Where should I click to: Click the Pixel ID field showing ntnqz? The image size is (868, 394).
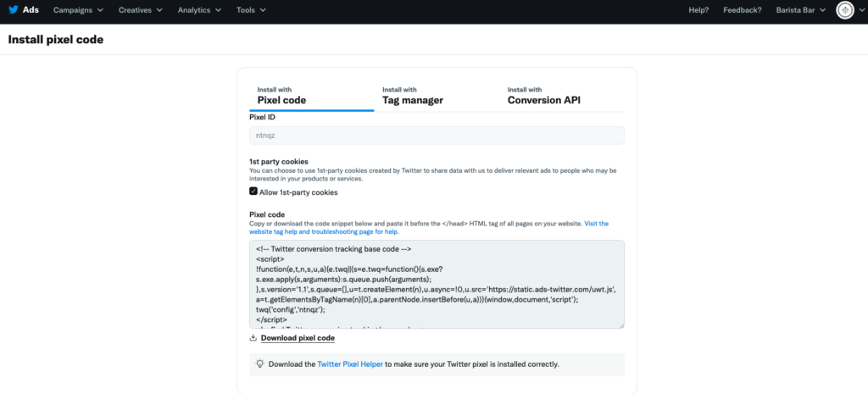[x=437, y=136]
